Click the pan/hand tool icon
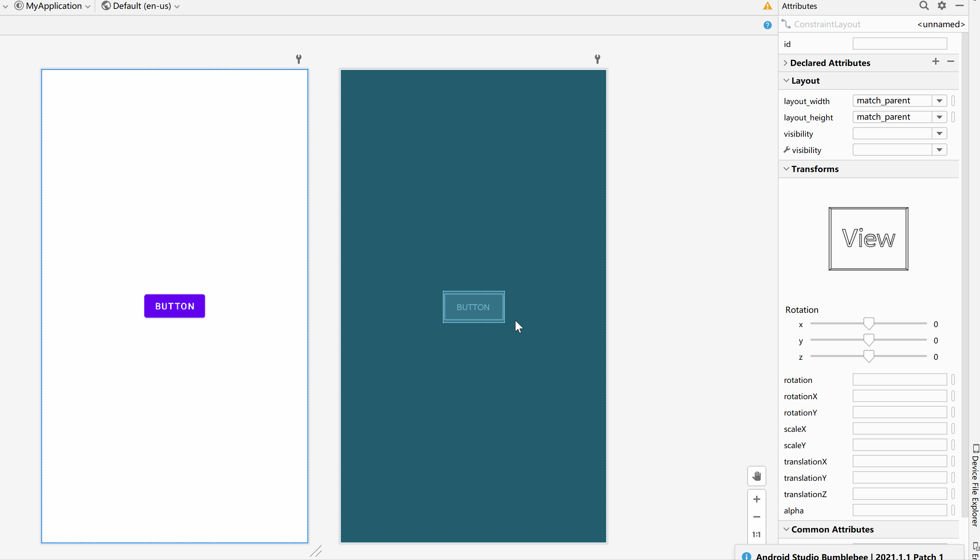This screenshot has height=560, width=980. pyautogui.click(x=756, y=476)
